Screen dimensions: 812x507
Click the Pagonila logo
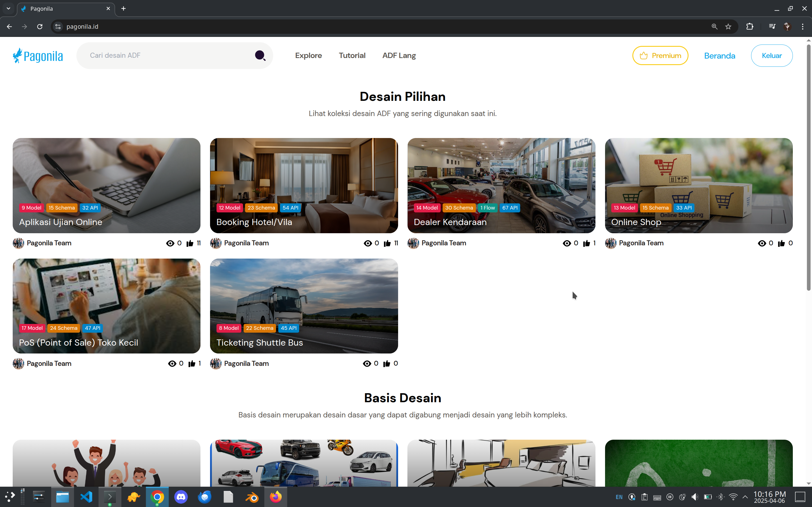[x=37, y=56]
